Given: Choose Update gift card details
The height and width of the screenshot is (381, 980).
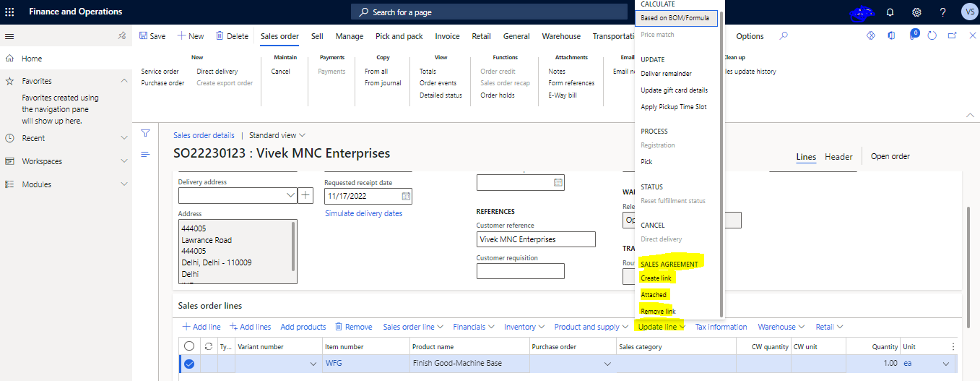Looking at the screenshot, I should coord(674,90).
